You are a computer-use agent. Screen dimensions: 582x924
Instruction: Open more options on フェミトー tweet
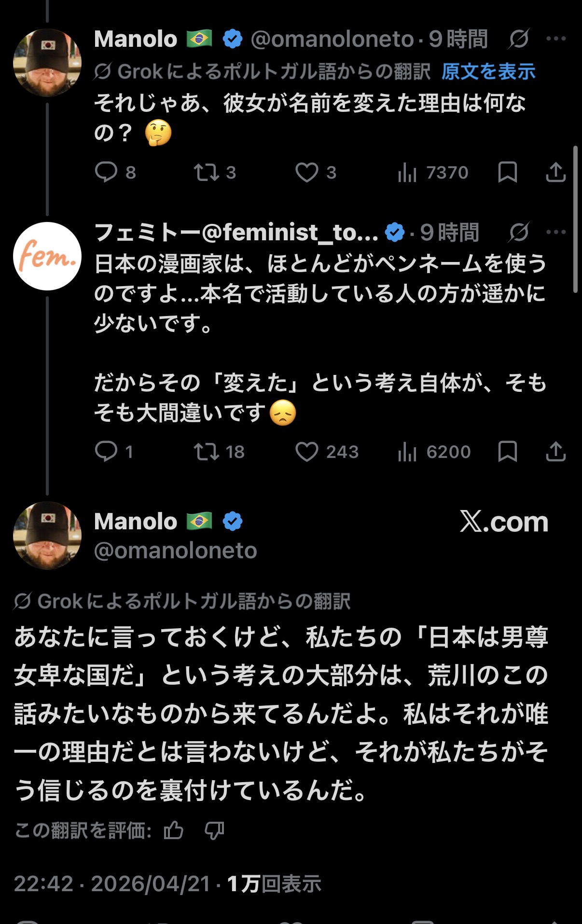(556, 232)
